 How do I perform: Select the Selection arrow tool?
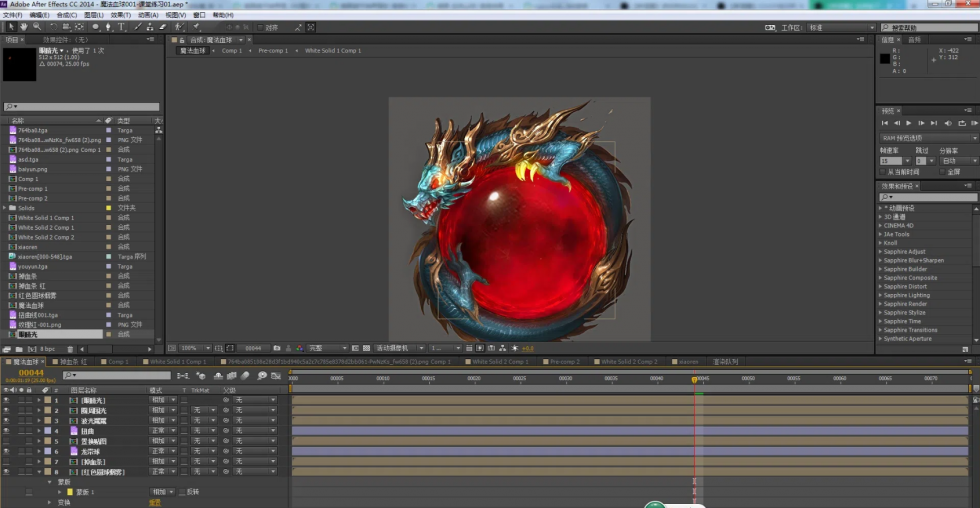11,27
